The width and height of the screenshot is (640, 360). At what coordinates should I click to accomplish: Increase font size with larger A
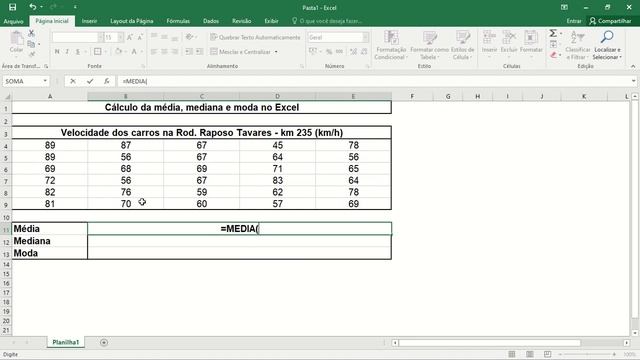pos(130,38)
